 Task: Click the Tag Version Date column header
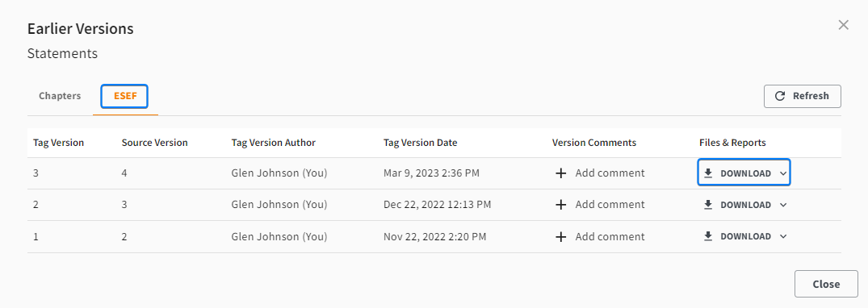(x=420, y=143)
